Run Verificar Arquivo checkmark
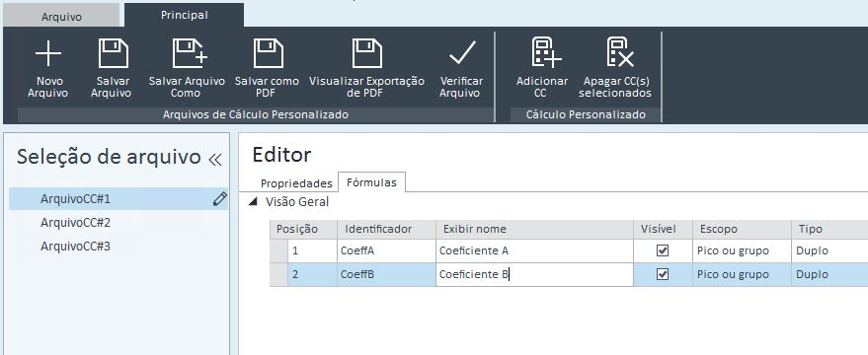Image resolution: width=868 pixels, height=355 pixels. (462, 53)
